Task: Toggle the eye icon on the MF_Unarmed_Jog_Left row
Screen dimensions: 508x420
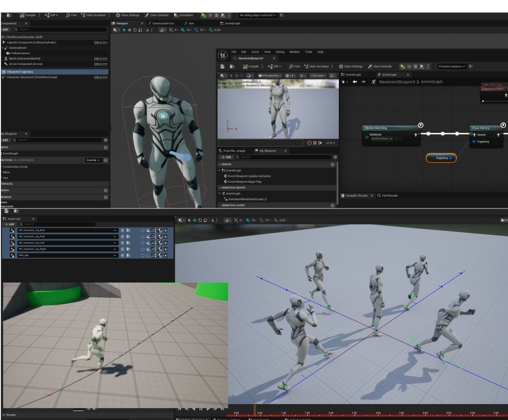Action: [x=166, y=243]
